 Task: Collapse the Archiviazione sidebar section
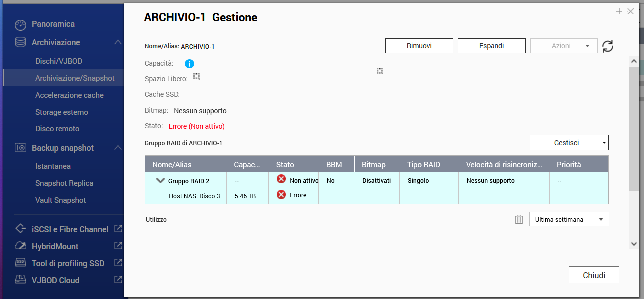click(118, 42)
